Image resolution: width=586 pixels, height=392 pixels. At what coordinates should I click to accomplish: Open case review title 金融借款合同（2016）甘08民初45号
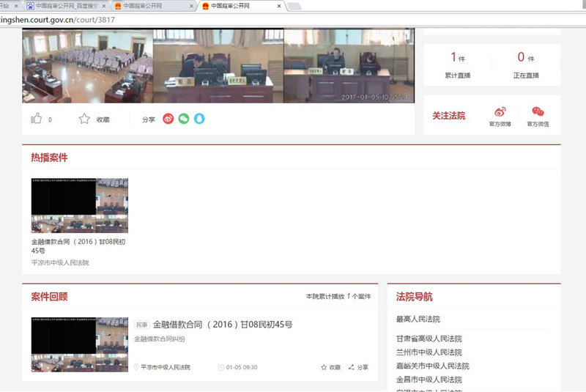(223, 325)
